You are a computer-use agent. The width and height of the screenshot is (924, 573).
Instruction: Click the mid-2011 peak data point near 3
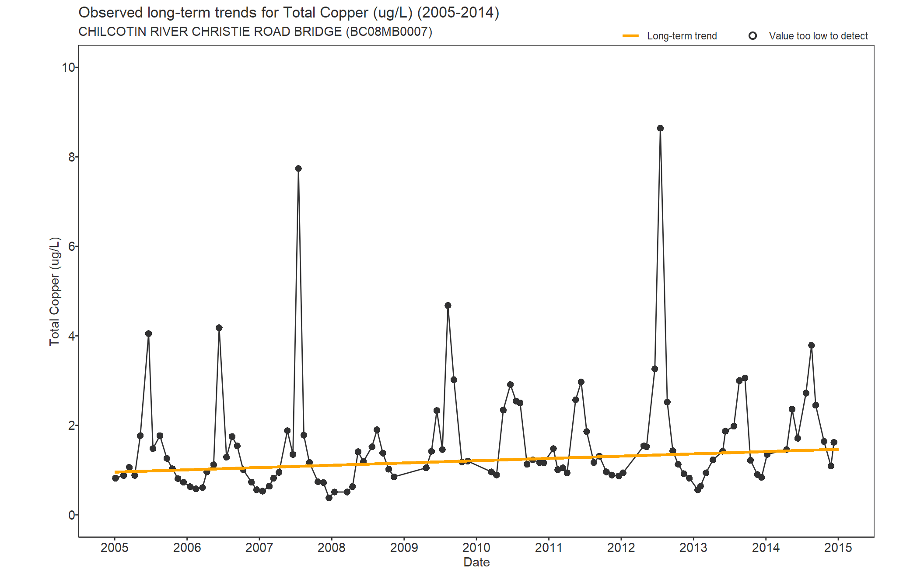tap(581, 382)
